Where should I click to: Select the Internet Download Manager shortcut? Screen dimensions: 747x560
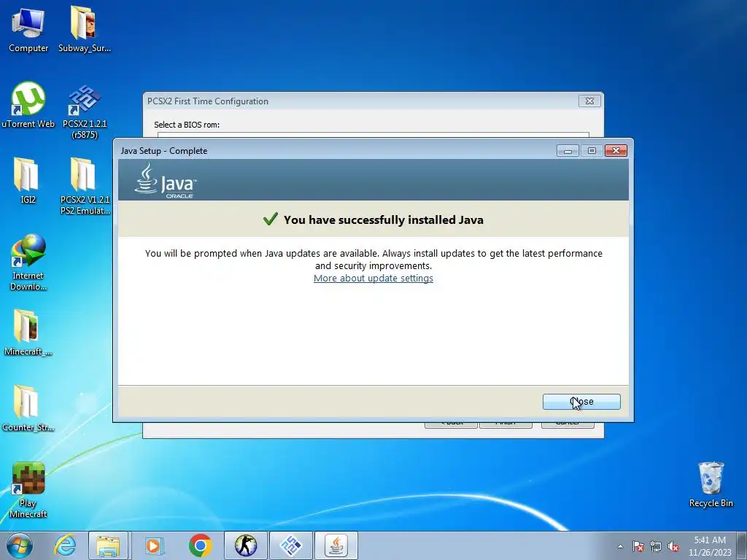[28, 262]
